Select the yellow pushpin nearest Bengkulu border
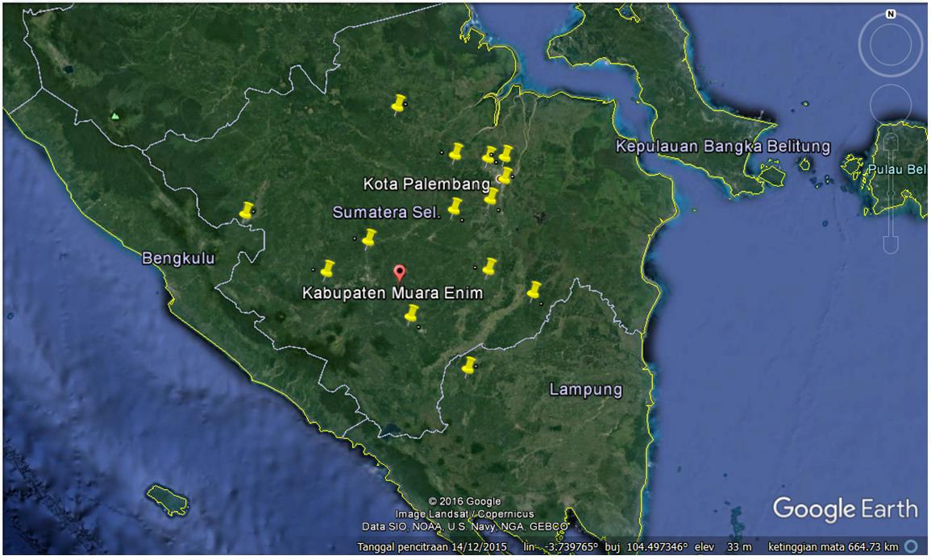Screen dimensions: 931x560 (x=247, y=209)
